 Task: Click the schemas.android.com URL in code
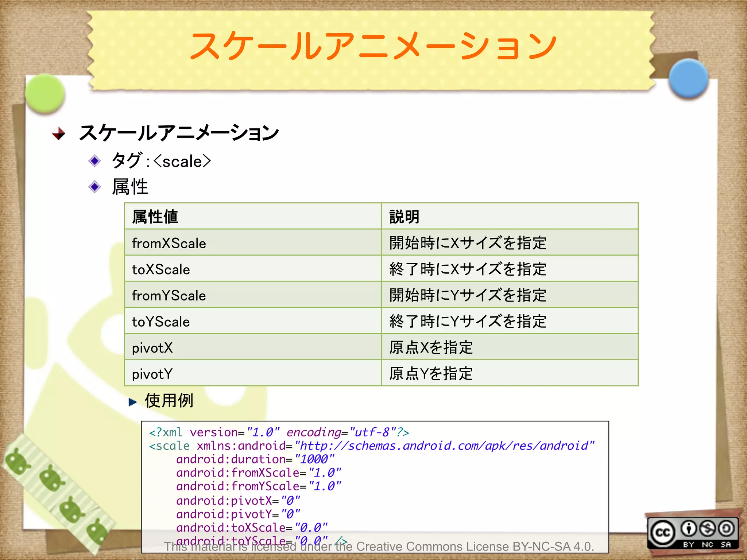coord(444,446)
